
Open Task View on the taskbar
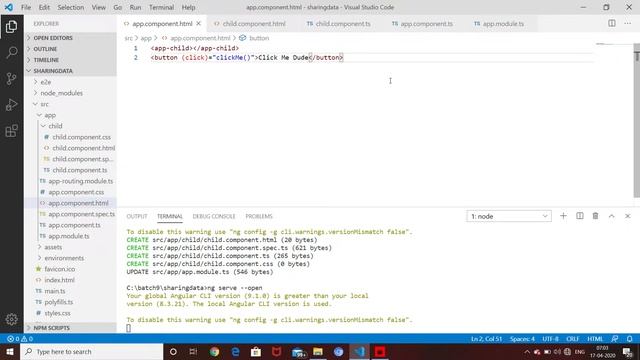click(x=193, y=351)
